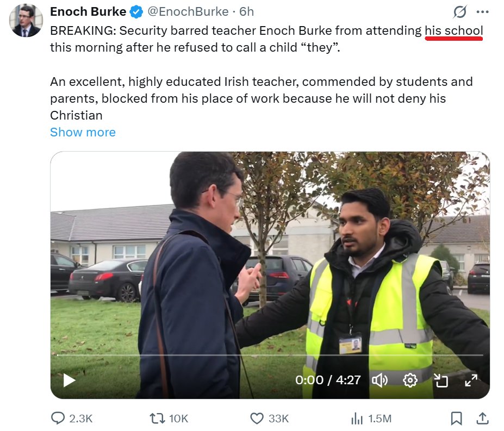Click the blue verified badge
This screenshot has width=504, height=431.
click(x=136, y=11)
